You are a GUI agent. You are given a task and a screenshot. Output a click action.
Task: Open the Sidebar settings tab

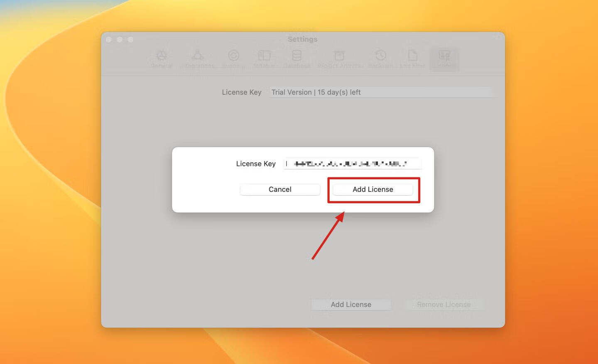coord(264,59)
